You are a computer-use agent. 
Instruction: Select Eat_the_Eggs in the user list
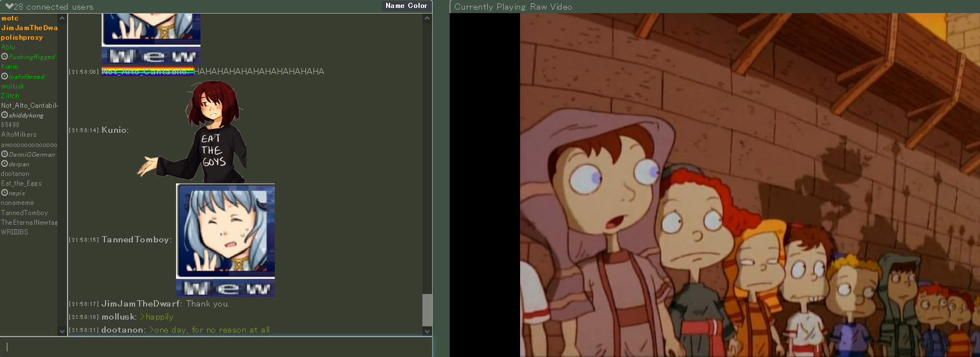click(22, 183)
